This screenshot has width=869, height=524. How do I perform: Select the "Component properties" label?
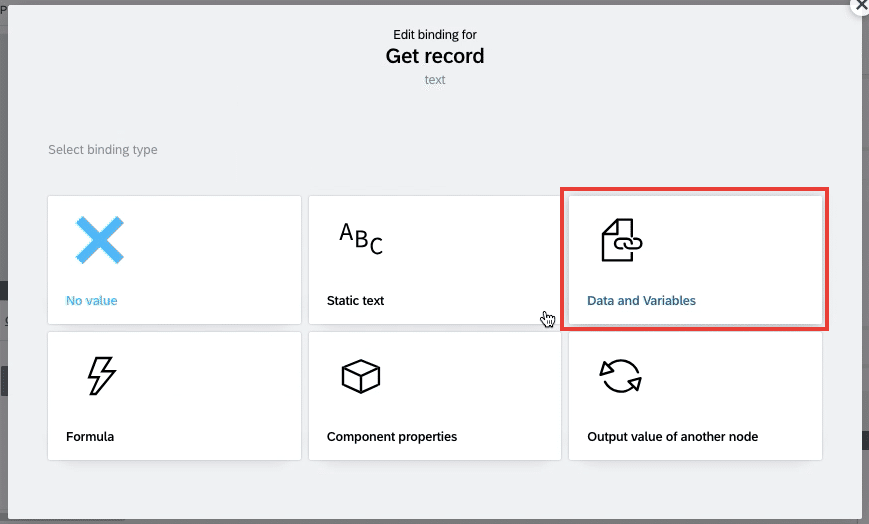pyautogui.click(x=392, y=436)
